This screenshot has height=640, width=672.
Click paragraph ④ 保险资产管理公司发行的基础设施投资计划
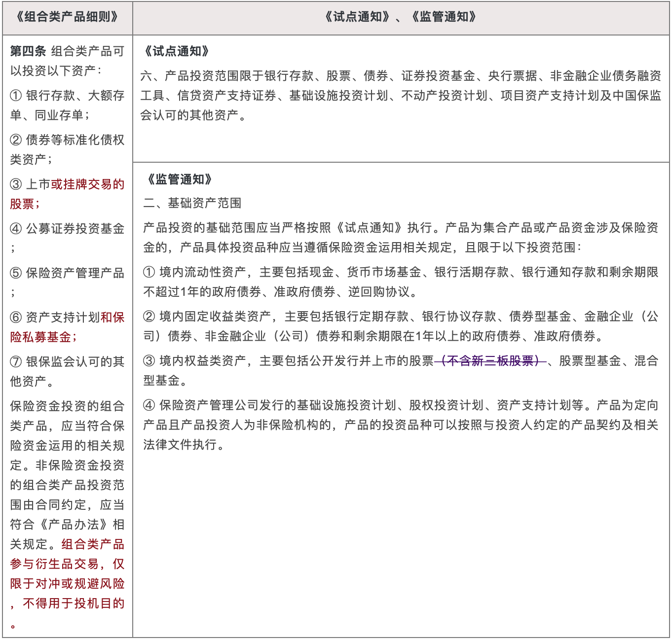tap(401, 425)
